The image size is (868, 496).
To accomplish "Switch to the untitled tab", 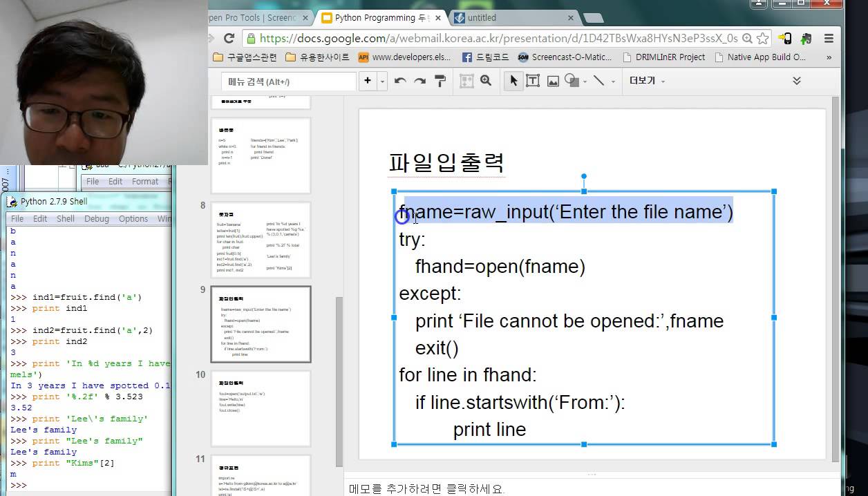I will 510,18.
